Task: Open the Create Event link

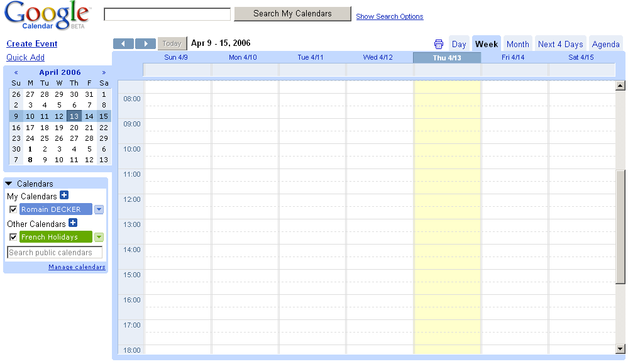Action: click(x=31, y=43)
